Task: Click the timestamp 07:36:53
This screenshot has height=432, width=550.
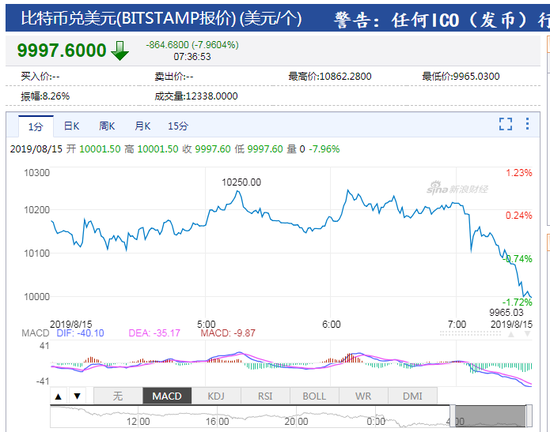Action: click(x=192, y=57)
